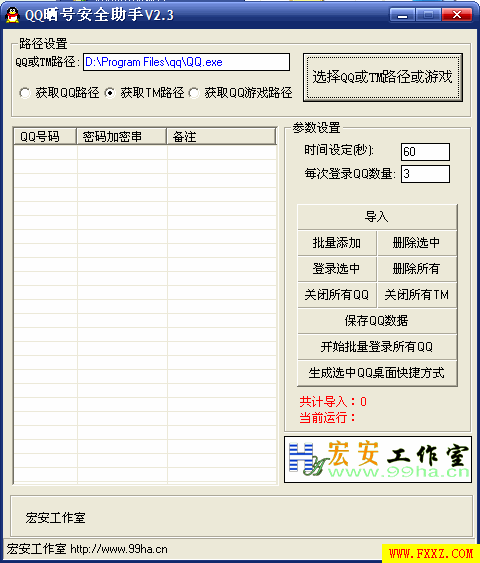Click 生成选中QQ桌面快捷方式 button

377,373
